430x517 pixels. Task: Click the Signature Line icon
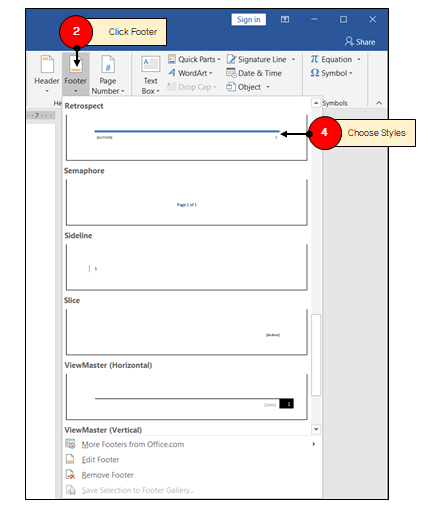tap(231, 59)
